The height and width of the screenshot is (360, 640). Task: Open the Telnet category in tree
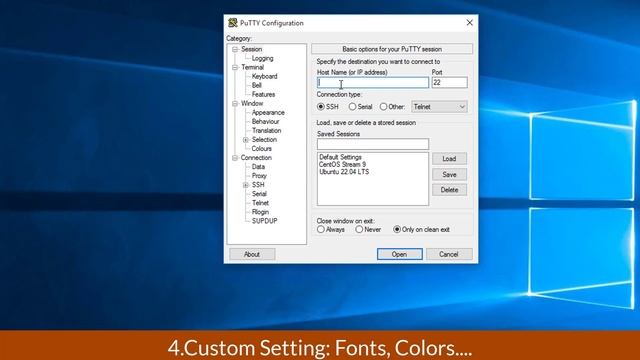[260, 203]
